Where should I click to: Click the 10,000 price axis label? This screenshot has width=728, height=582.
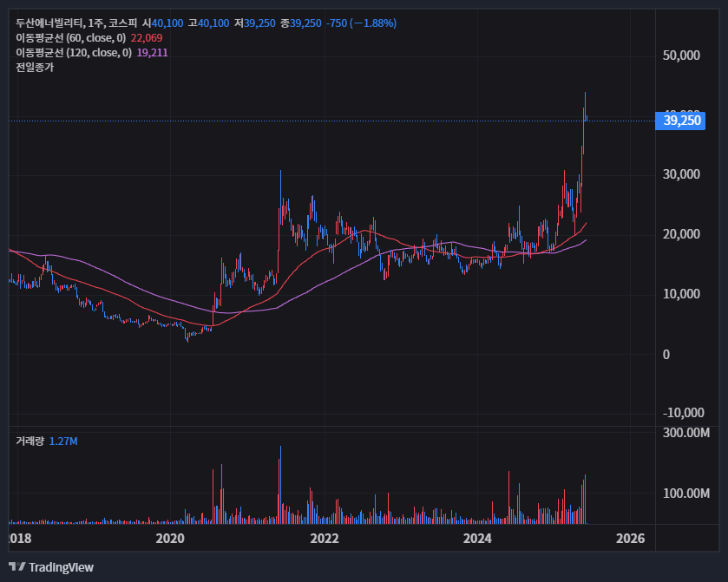click(x=681, y=294)
